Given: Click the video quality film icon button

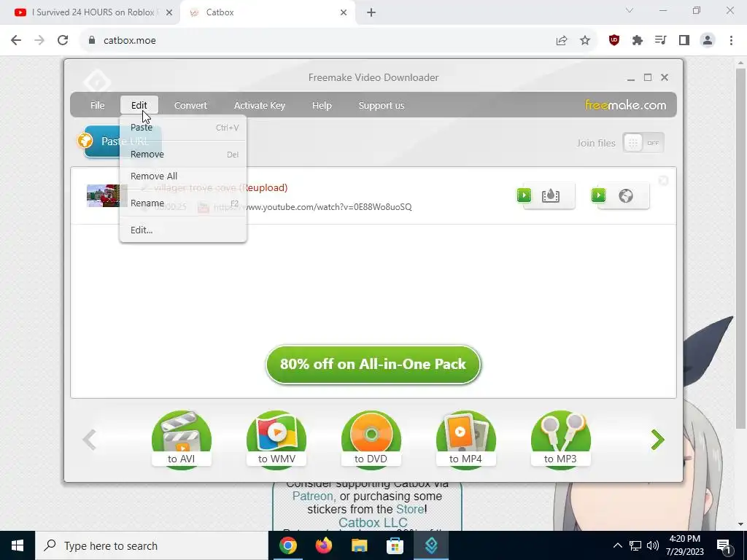Looking at the screenshot, I should click(550, 195).
